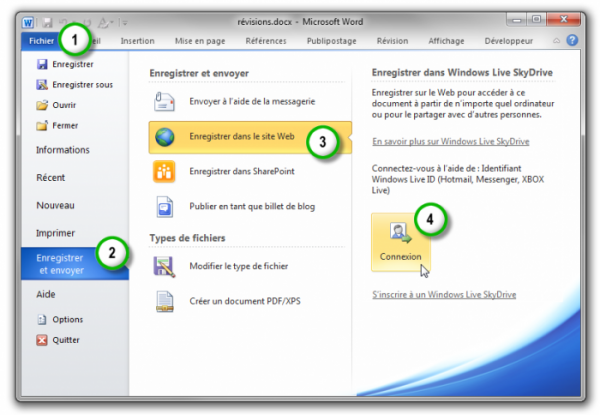Click the Ouvrir folder icon
The height and width of the screenshot is (415, 600).
[42, 105]
